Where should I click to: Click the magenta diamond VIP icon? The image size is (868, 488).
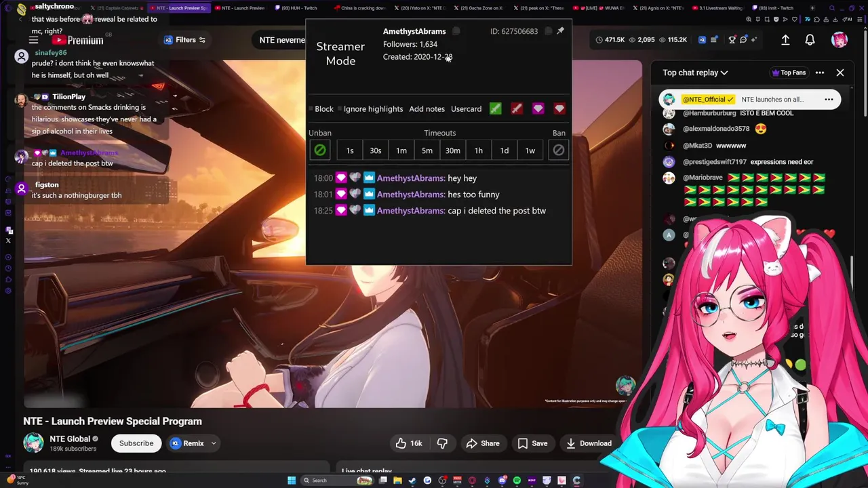coord(538,108)
